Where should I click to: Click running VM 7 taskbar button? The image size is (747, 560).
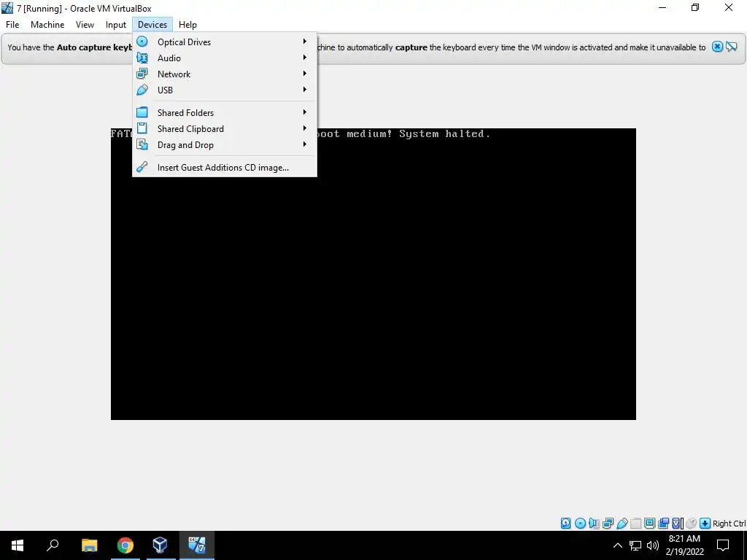coord(197,545)
